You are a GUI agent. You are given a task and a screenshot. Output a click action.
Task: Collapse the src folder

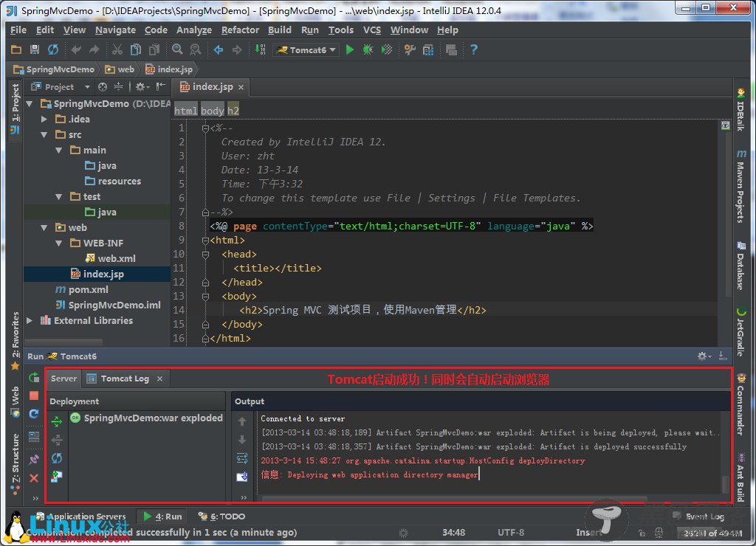[x=44, y=135]
